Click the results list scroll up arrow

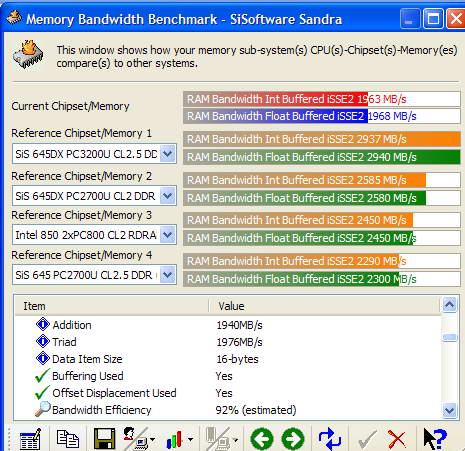point(449,304)
